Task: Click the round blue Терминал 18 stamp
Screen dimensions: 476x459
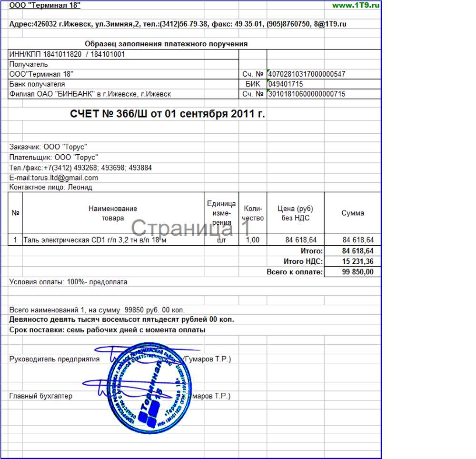Action: click(149, 388)
